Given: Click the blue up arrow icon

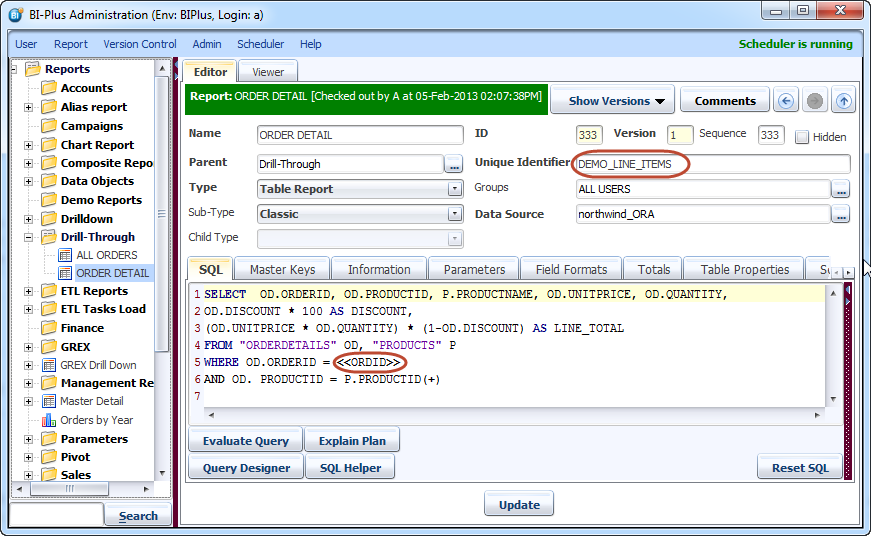Looking at the screenshot, I should 844,101.
